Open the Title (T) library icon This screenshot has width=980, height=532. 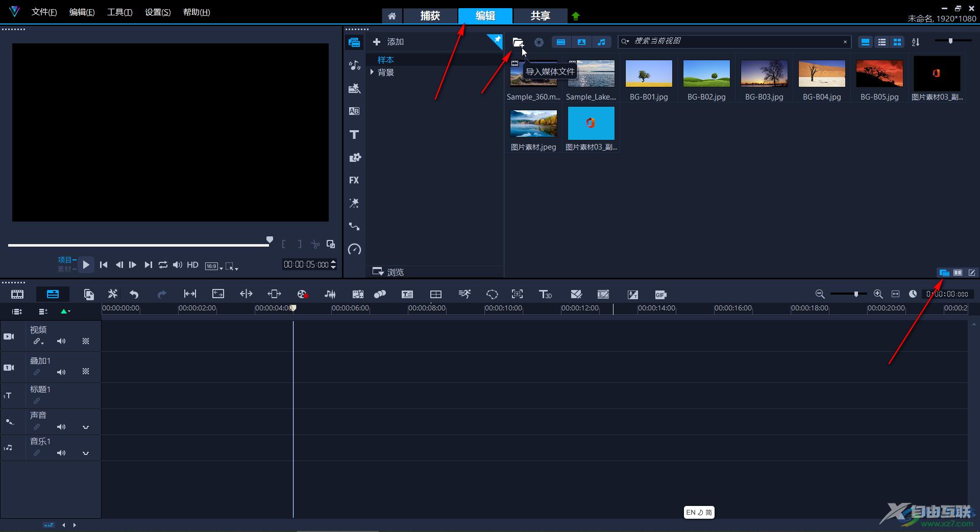coord(354,134)
